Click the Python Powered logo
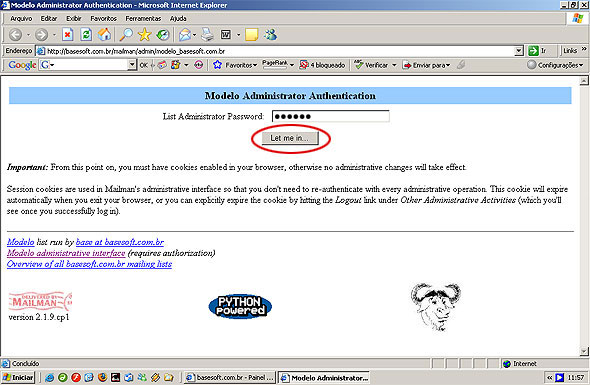Screen dimensions: 590x385 (240, 306)
